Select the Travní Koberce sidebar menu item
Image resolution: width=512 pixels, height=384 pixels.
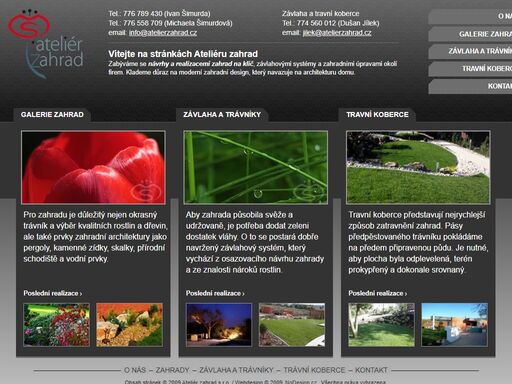pyautogui.click(x=470, y=69)
